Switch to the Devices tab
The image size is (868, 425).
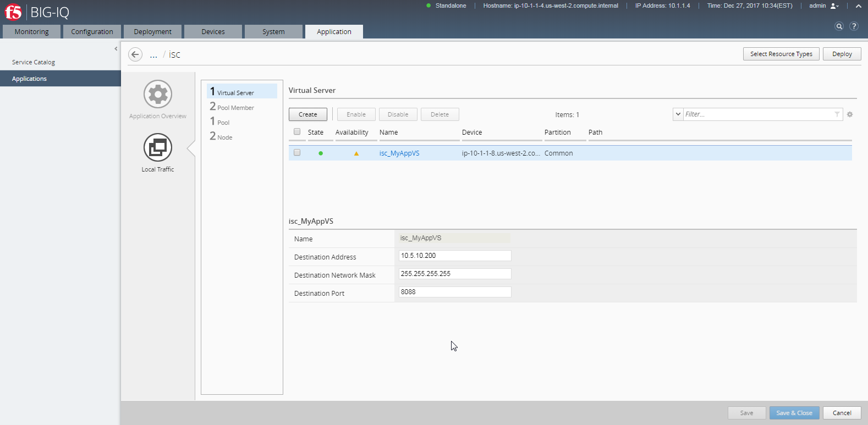pyautogui.click(x=213, y=32)
